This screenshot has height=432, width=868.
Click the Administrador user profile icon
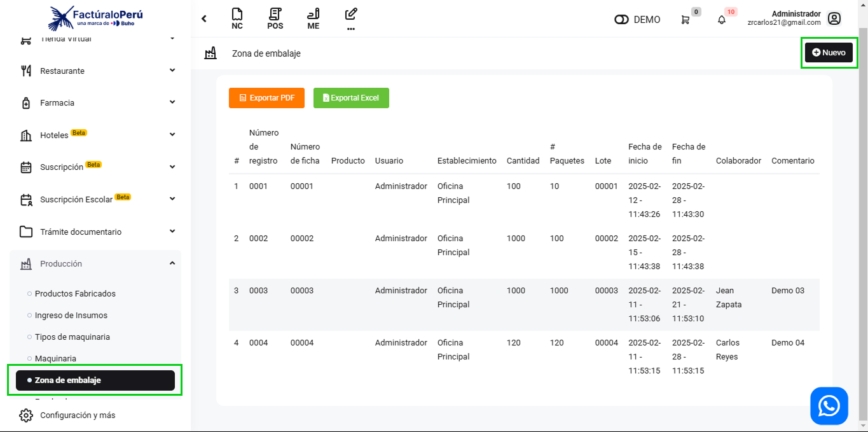pyautogui.click(x=834, y=19)
